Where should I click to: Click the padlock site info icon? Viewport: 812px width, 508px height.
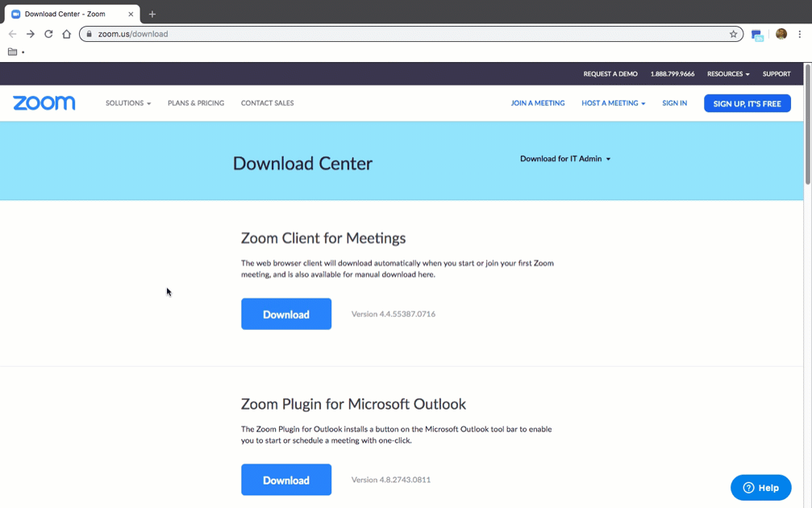point(89,34)
